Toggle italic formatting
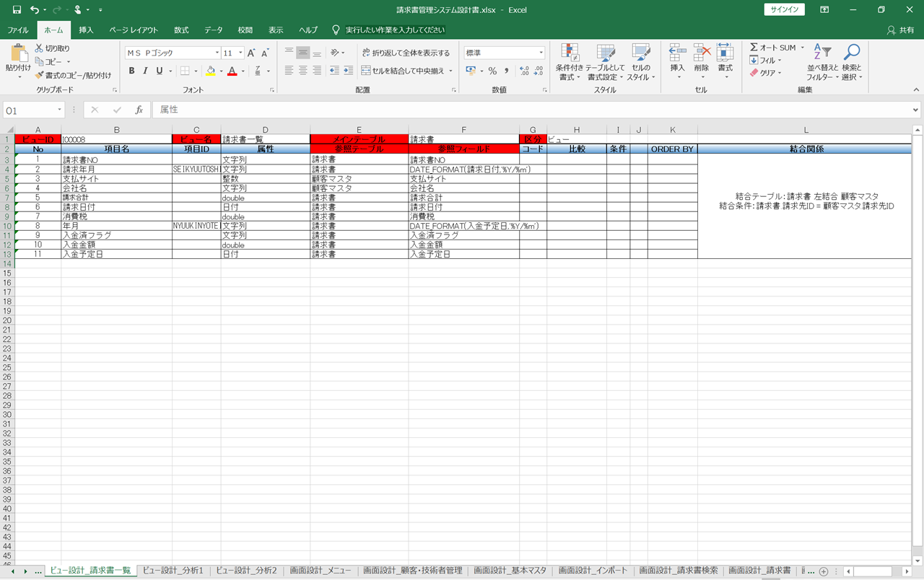Screen dimensions: 924x580 tap(145, 71)
